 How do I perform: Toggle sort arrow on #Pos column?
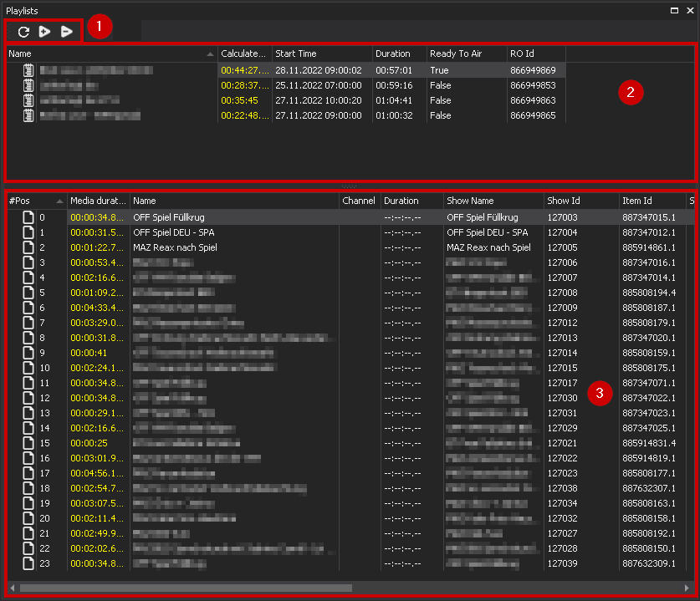click(59, 201)
